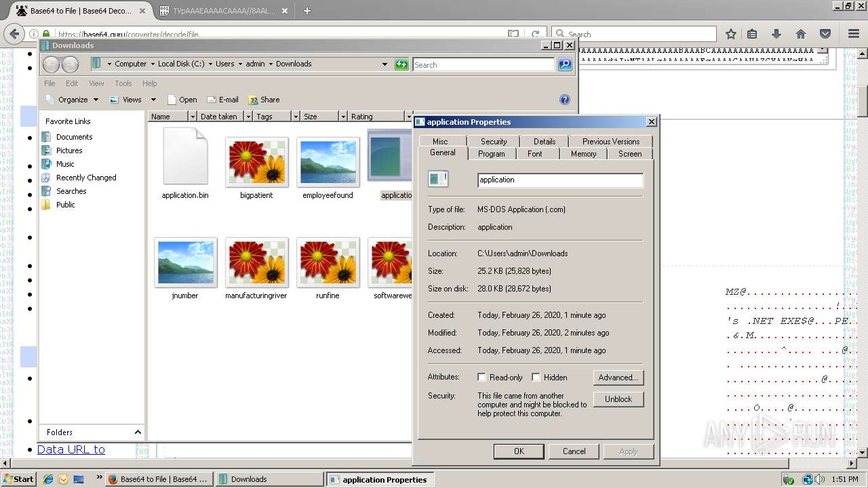This screenshot has width=868, height=488.
Task: Click the Unblock security button
Action: 618,399
